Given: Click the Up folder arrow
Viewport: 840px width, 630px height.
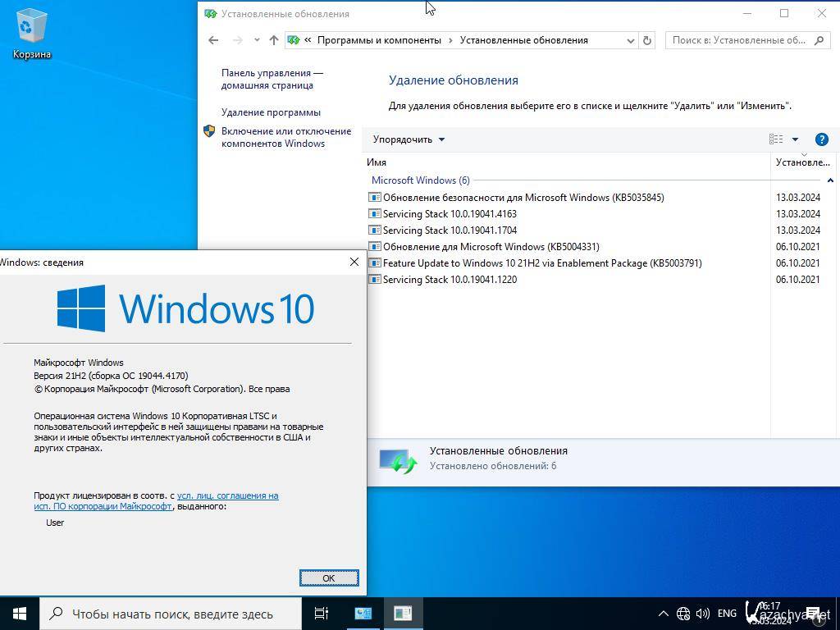Looking at the screenshot, I should pyautogui.click(x=274, y=40).
